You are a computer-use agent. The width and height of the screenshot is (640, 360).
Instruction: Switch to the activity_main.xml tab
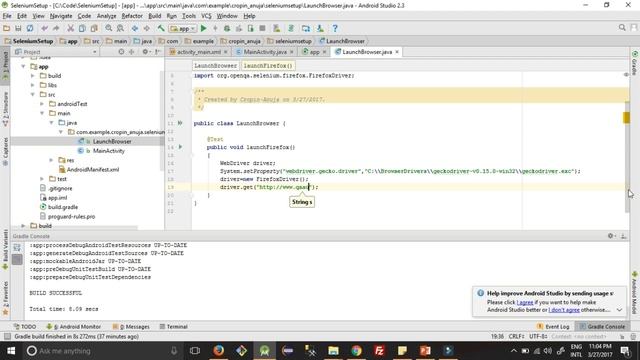tap(198, 52)
